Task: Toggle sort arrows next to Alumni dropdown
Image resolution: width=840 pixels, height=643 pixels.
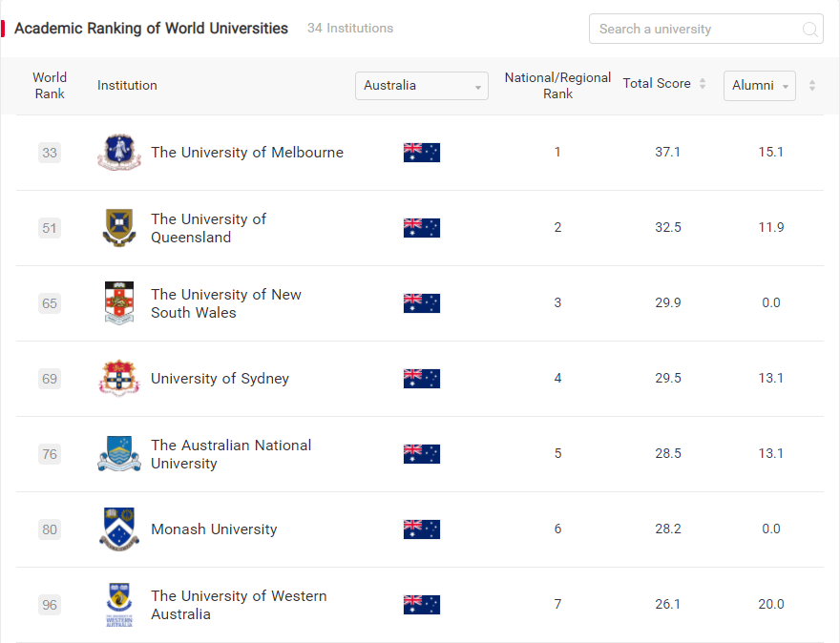Action: click(812, 85)
